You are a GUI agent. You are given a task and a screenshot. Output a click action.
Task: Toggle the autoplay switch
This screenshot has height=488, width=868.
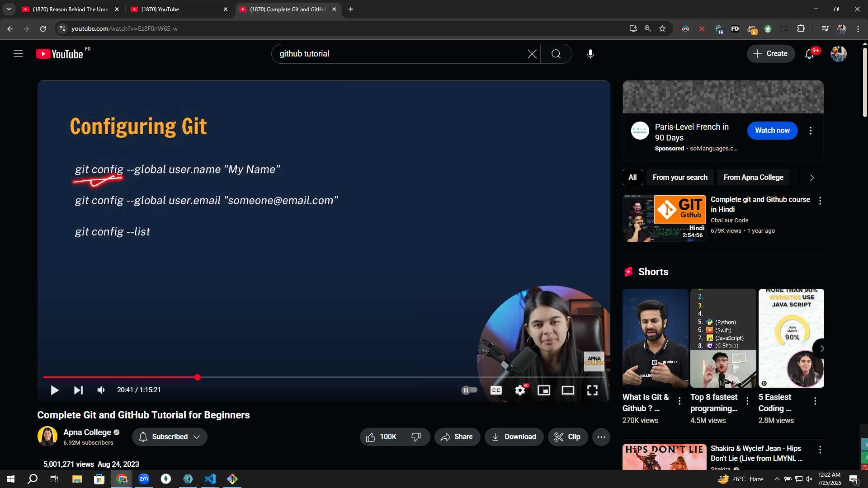coord(469,390)
